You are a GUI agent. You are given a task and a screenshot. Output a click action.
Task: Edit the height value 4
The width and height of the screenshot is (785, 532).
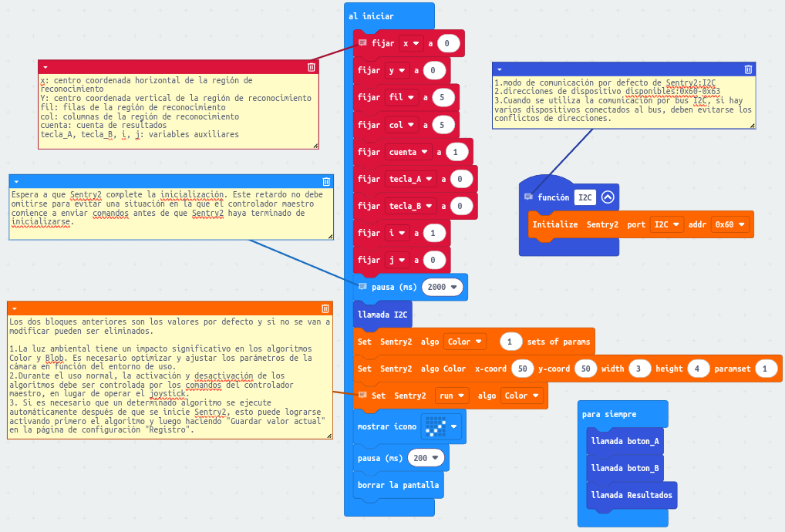click(x=697, y=369)
